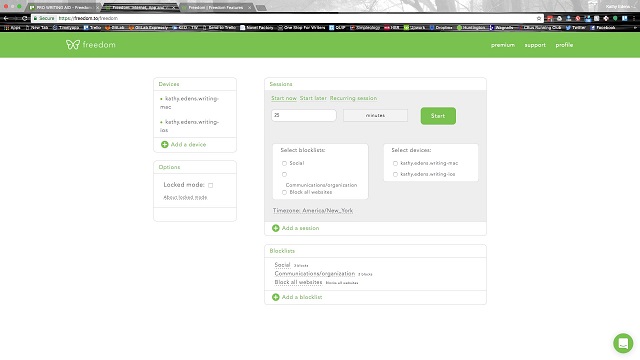Switch to the Start later tab
Screen dimensions: 640x360
click(313, 98)
